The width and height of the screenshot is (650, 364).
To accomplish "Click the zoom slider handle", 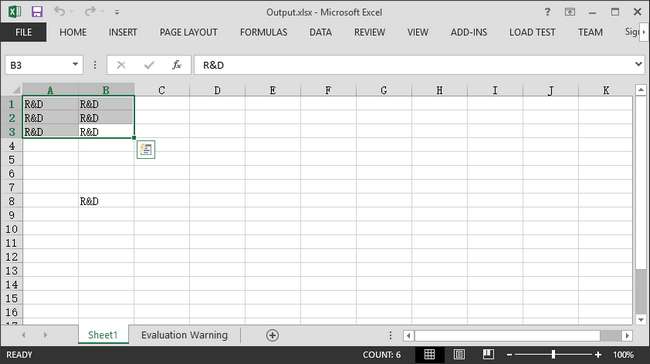I will (x=553, y=354).
